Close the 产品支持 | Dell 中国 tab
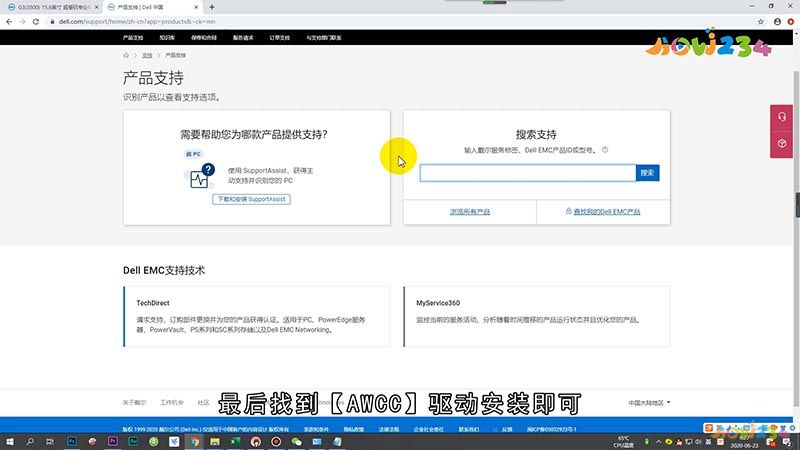 coord(196,7)
